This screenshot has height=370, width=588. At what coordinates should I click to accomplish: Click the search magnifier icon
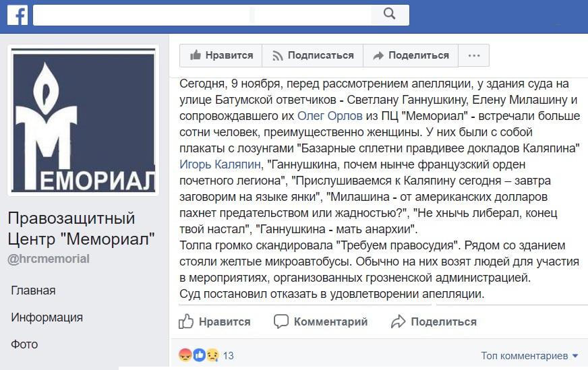click(x=389, y=13)
